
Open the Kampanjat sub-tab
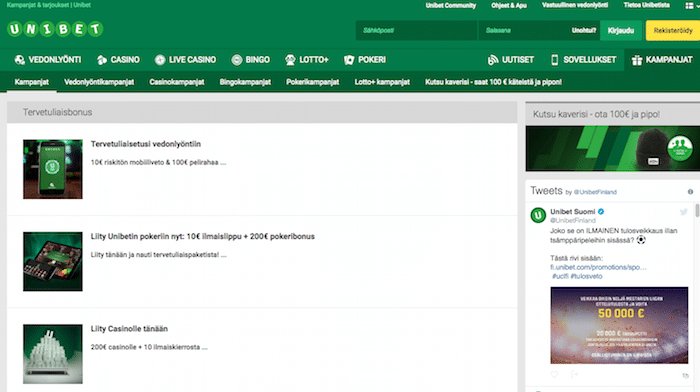point(32,82)
